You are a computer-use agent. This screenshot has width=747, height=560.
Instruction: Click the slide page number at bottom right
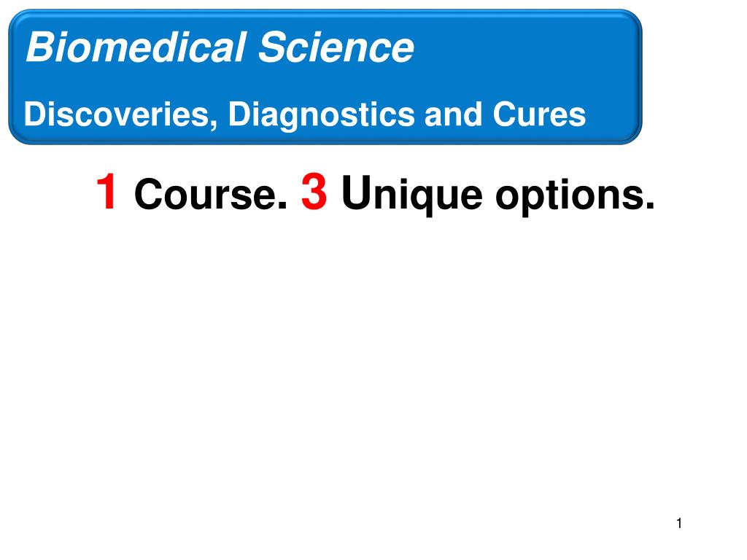(x=679, y=524)
